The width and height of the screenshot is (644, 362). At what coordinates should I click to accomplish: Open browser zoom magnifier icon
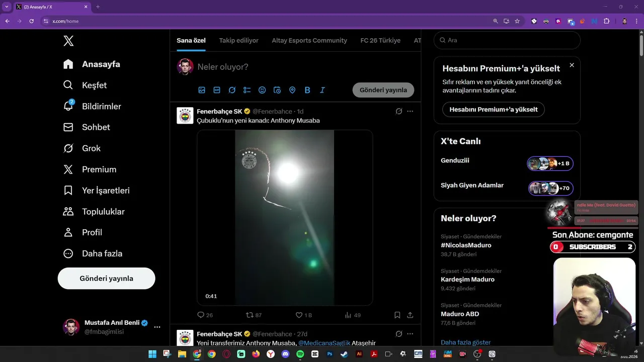coord(496,21)
